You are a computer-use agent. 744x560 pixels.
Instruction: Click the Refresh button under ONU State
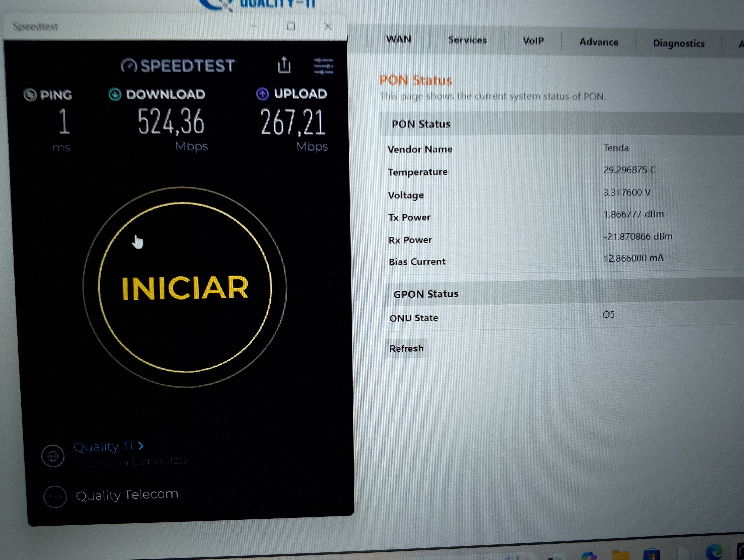406,349
